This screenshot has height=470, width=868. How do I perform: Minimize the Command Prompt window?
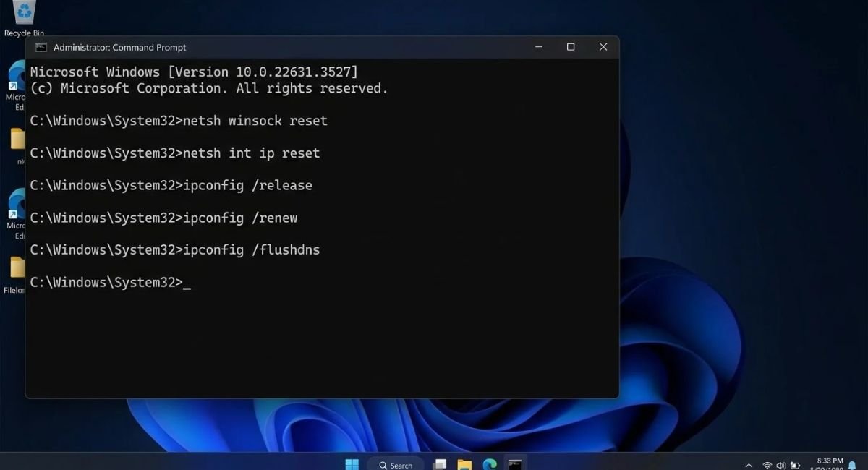[539, 47]
